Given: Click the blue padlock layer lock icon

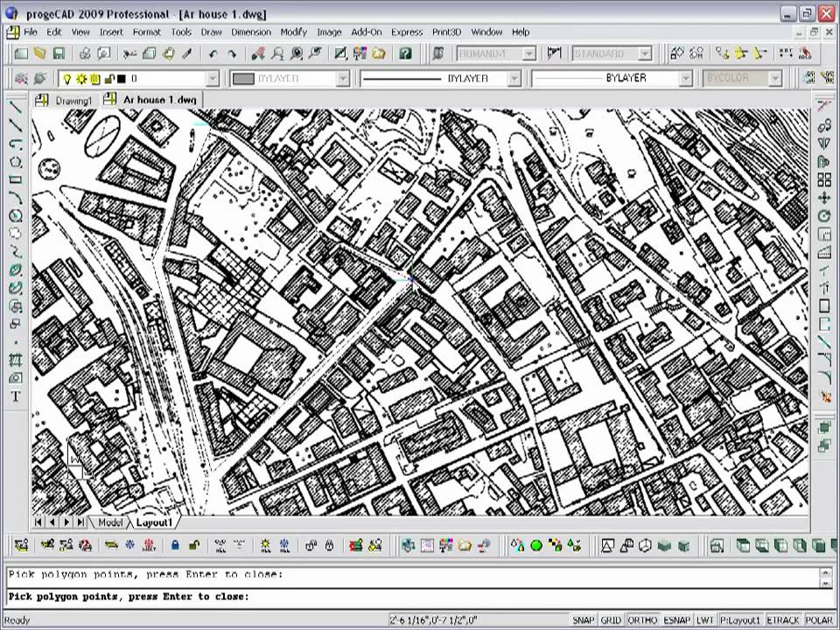Looking at the screenshot, I should (x=175, y=546).
